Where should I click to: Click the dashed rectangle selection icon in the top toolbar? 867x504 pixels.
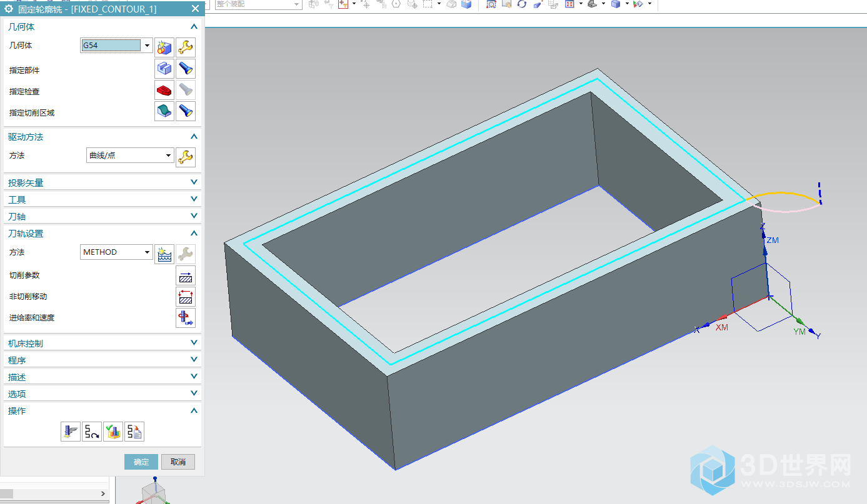tap(428, 4)
